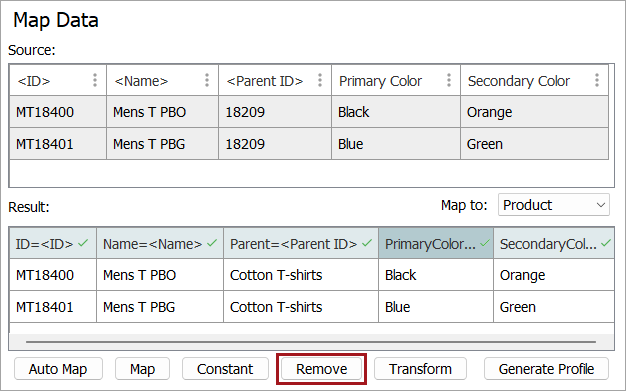This screenshot has width=626, height=391.
Task: Click the Auto Map button
Action: (58, 369)
